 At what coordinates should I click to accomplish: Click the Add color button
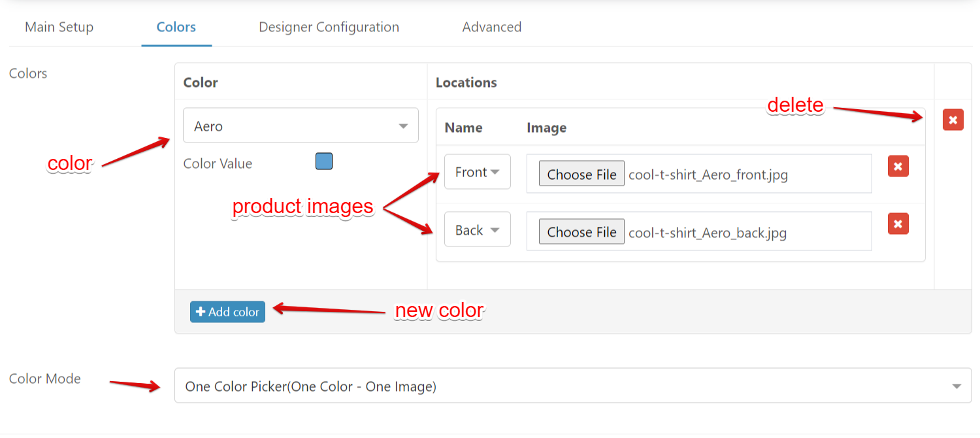pos(227,312)
